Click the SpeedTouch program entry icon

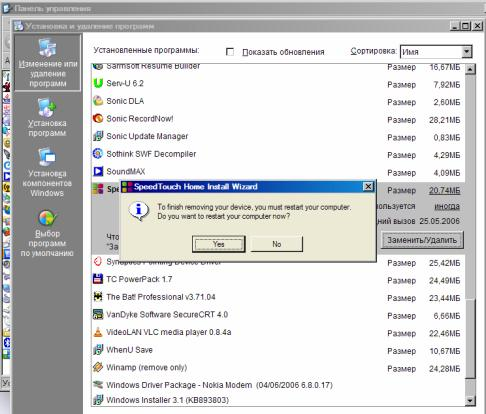pyautogui.click(x=98, y=189)
